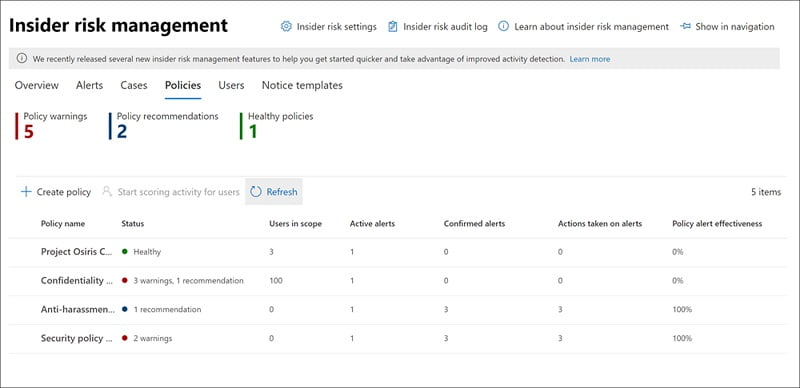Sort by the Policy name column header

pos(63,224)
